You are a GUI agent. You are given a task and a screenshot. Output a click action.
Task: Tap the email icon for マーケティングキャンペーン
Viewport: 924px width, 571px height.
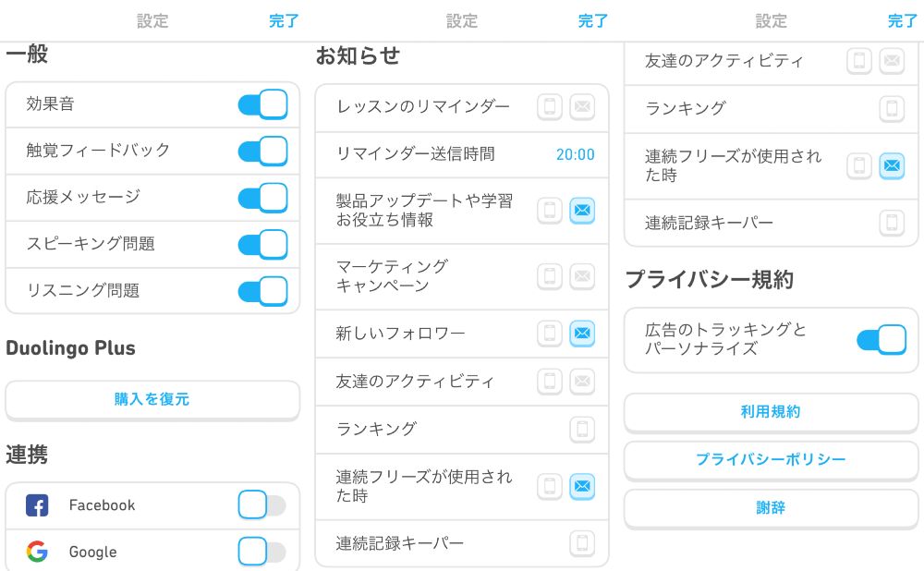(x=582, y=275)
